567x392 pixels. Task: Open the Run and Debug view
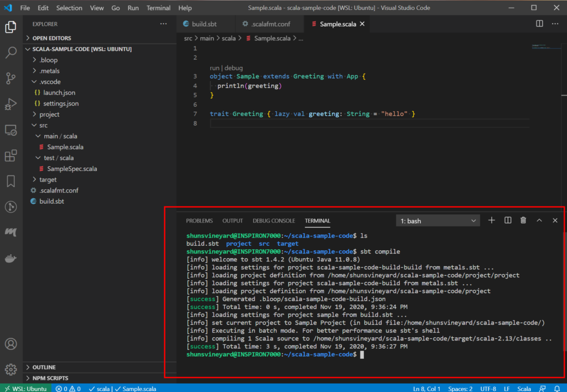(11, 104)
